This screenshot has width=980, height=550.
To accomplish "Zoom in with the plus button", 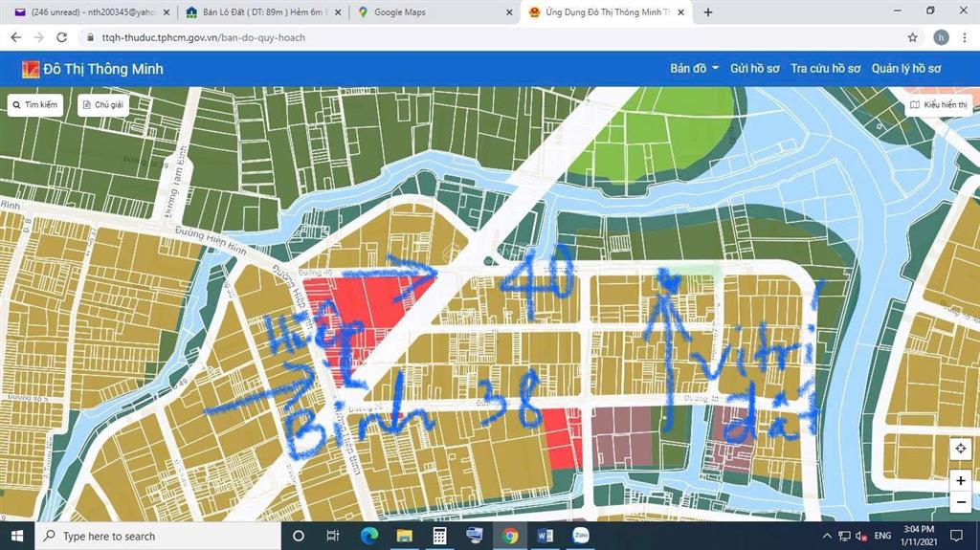I will (x=960, y=481).
